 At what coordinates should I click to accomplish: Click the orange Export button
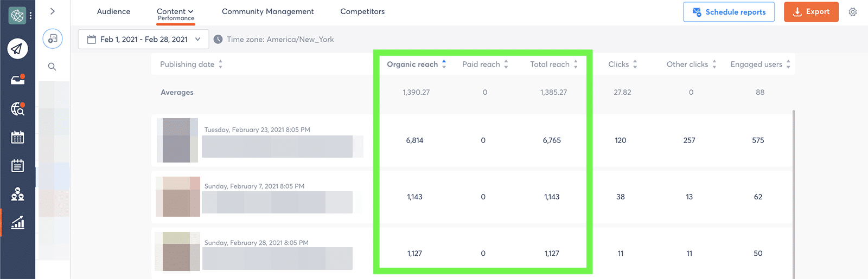811,12
